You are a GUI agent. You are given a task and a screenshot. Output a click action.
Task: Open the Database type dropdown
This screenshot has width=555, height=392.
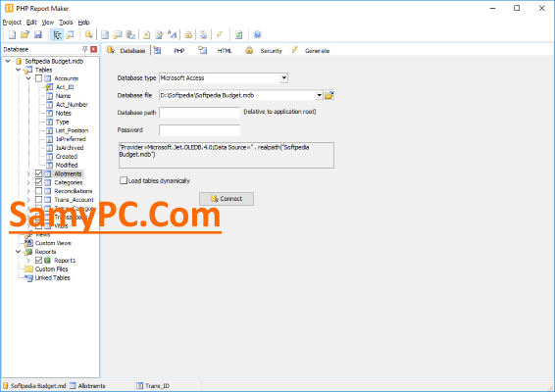click(283, 77)
